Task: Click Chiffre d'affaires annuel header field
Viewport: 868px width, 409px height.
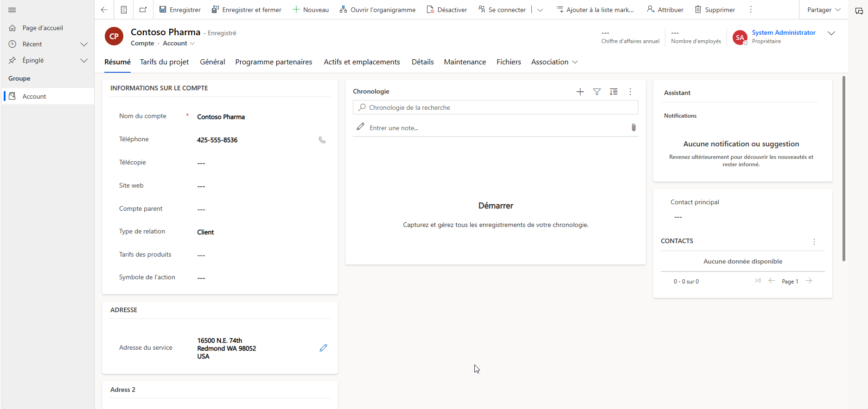Action: tap(630, 37)
